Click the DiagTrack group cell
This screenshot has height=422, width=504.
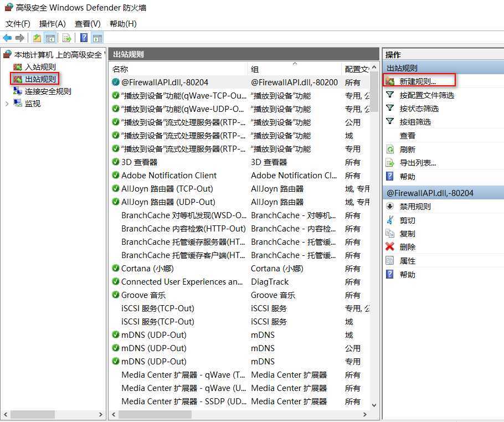coord(270,282)
